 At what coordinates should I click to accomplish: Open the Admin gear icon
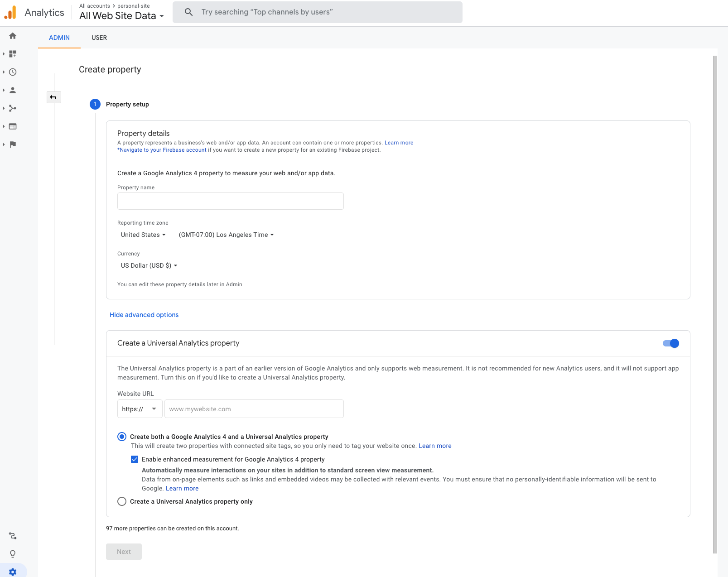click(13, 572)
